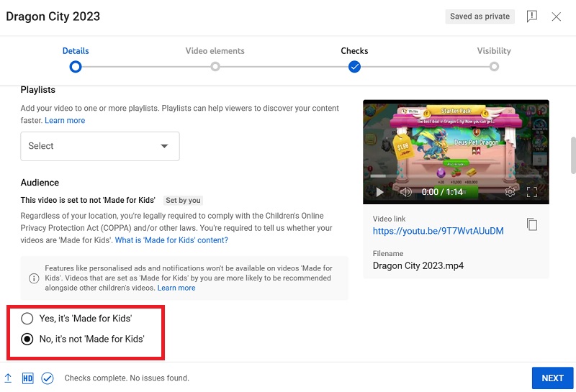The image size is (576, 392).
Task: Click the checks complete checkmark icon
Action: tap(48, 378)
